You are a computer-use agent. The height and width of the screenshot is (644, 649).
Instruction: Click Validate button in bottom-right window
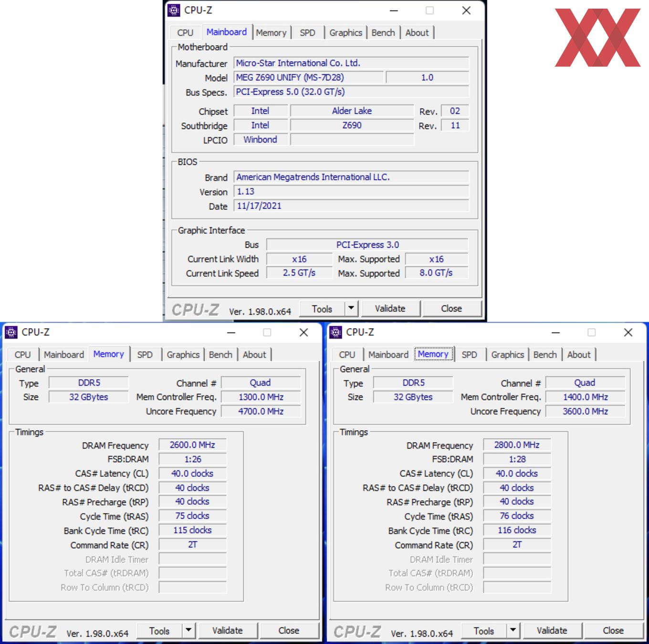coord(552,631)
